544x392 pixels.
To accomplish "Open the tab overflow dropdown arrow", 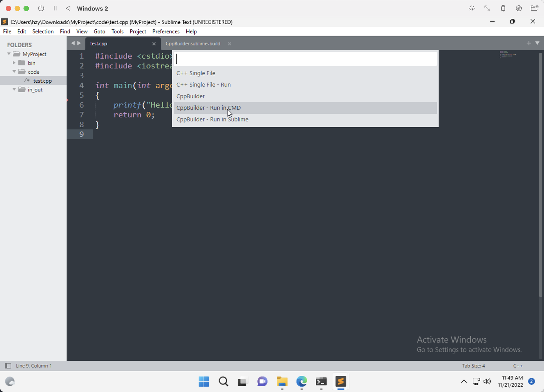I will click(537, 43).
